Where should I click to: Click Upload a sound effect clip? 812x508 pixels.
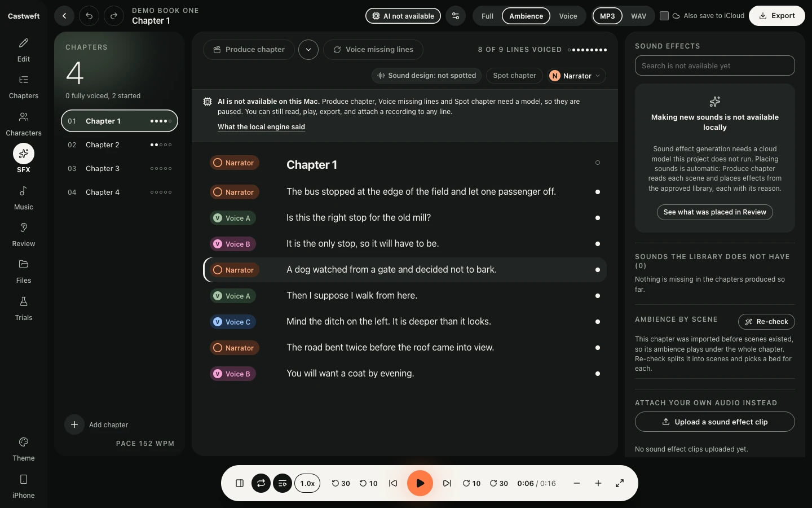point(714,422)
